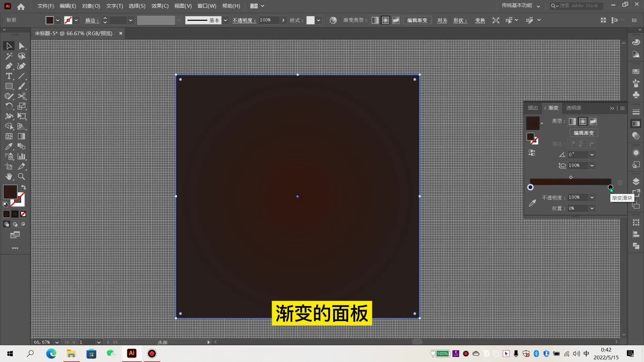This screenshot has width=644, height=362.
Task: Open the gradient angle dropdown
Action: tap(592, 155)
